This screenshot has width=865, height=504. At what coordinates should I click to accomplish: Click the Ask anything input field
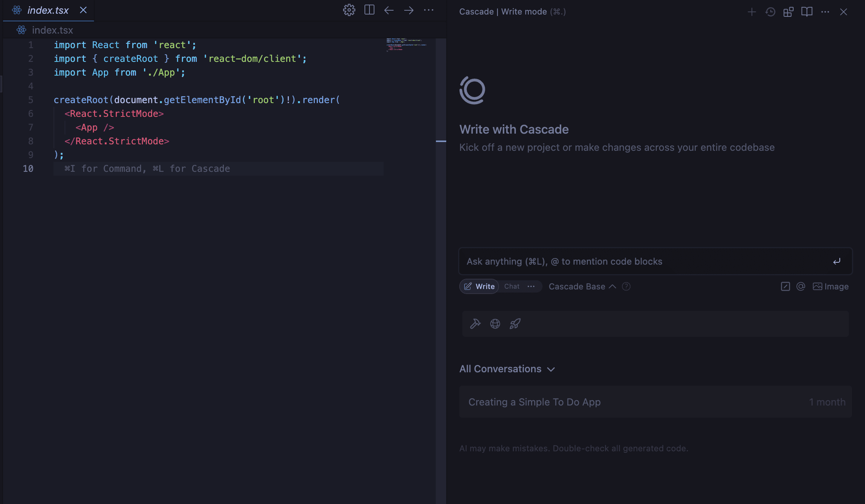coord(646,262)
